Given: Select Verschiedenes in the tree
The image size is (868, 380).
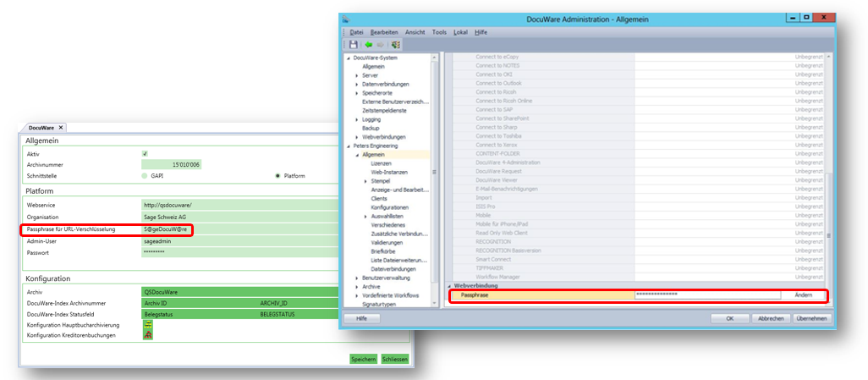Looking at the screenshot, I should (388, 225).
